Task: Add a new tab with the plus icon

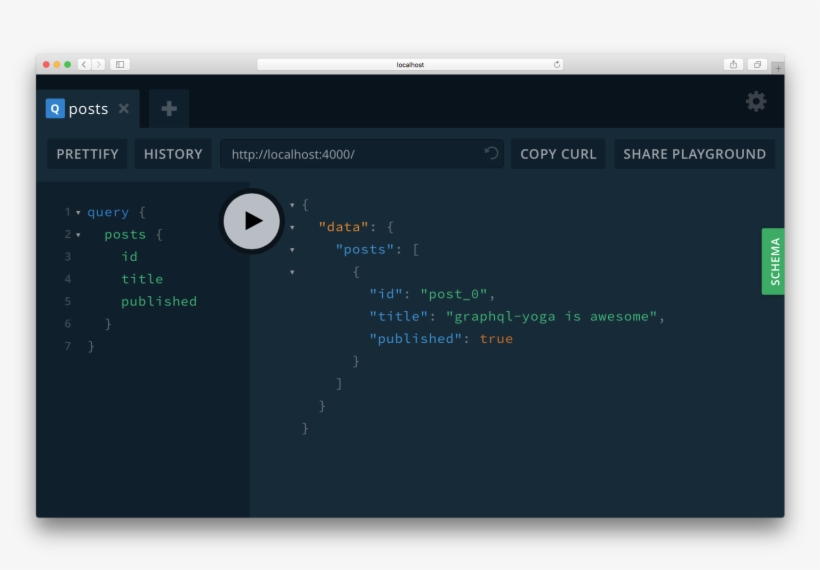Action: tap(168, 109)
